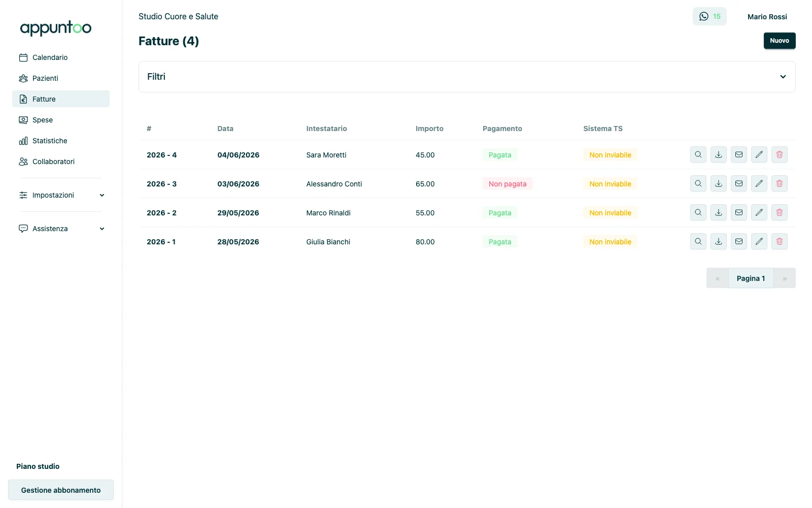
Task: Click Sistema TS column header
Action: (x=603, y=129)
